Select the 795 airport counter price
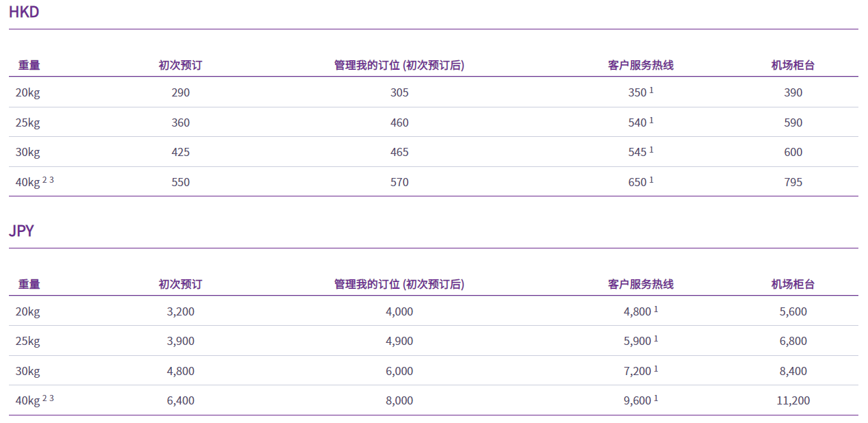868x423 pixels. pyautogui.click(x=793, y=182)
